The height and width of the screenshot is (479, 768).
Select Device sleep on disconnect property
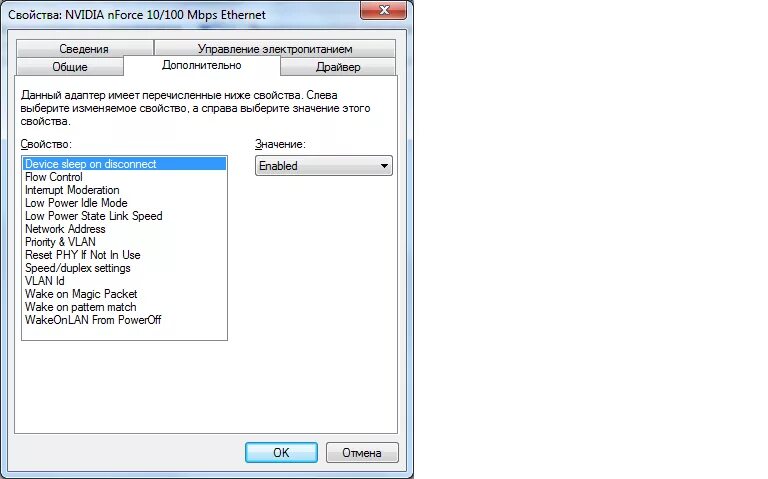[124, 164]
